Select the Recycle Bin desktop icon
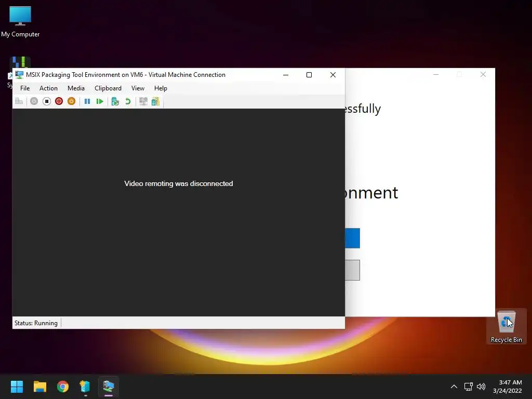 coord(507,326)
